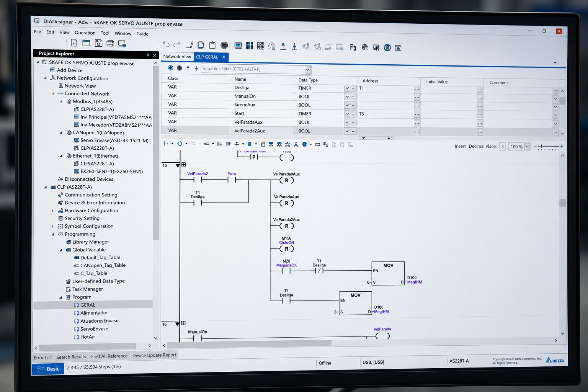This screenshot has width=588, height=392.
Task: Open Task Manager in Project Explorer
Action: tap(88, 289)
